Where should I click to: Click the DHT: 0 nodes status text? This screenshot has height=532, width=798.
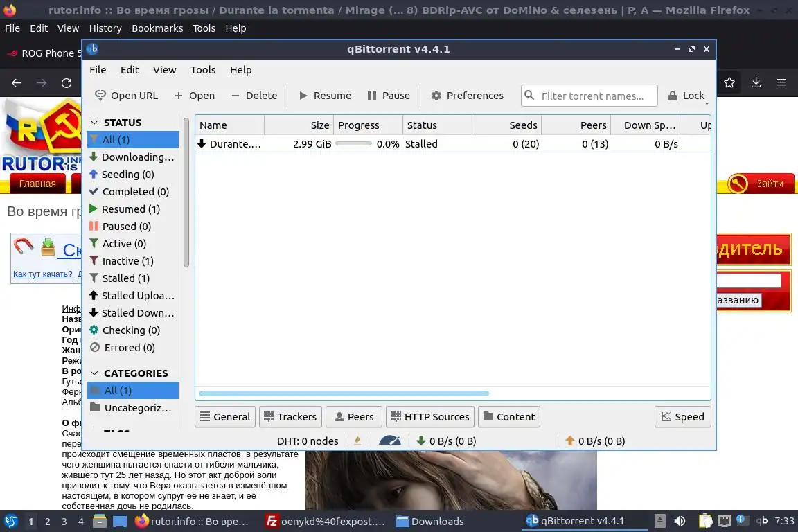click(x=308, y=441)
